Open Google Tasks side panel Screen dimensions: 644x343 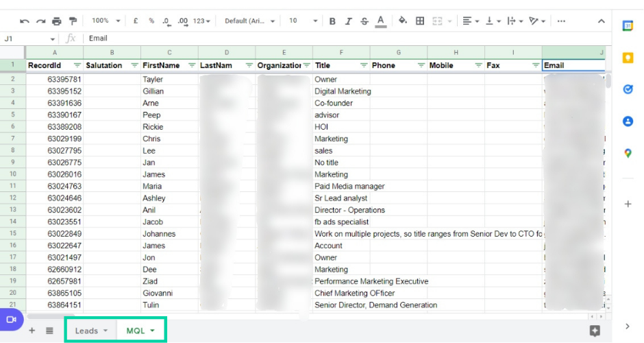click(x=628, y=90)
